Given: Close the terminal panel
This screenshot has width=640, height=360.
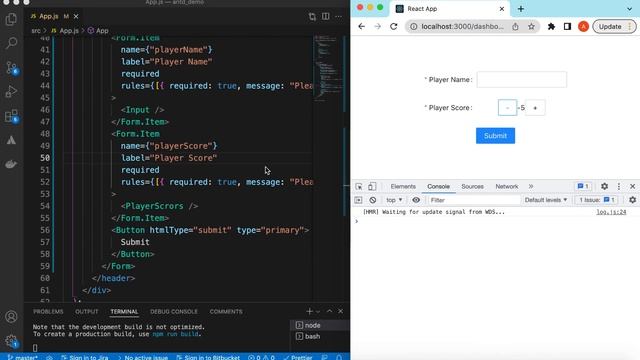Looking at the screenshot, I should coord(340,311).
